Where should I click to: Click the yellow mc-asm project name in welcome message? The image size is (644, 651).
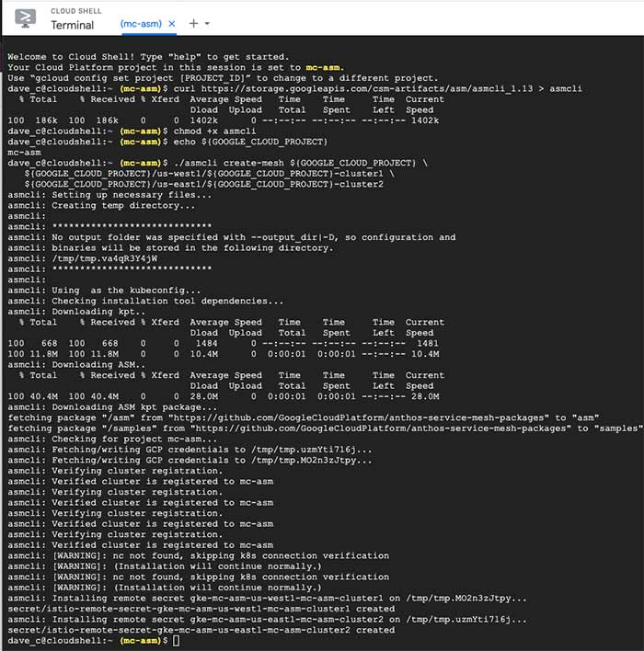[x=322, y=67]
